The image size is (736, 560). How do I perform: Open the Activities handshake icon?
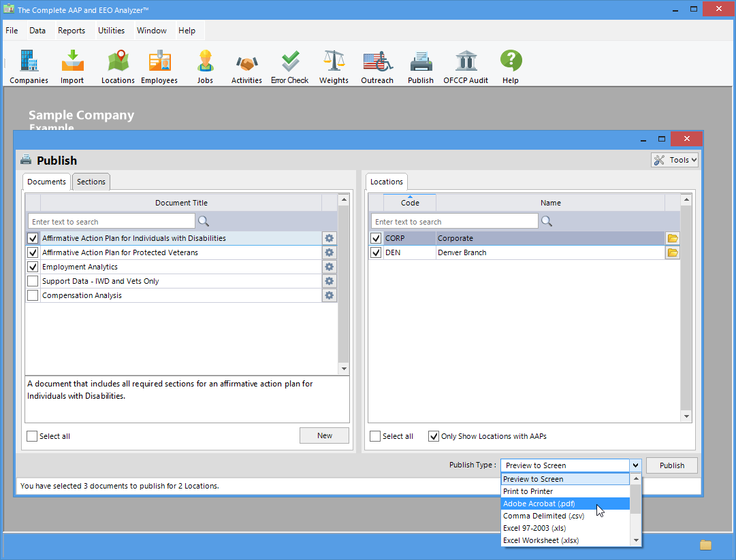click(246, 67)
